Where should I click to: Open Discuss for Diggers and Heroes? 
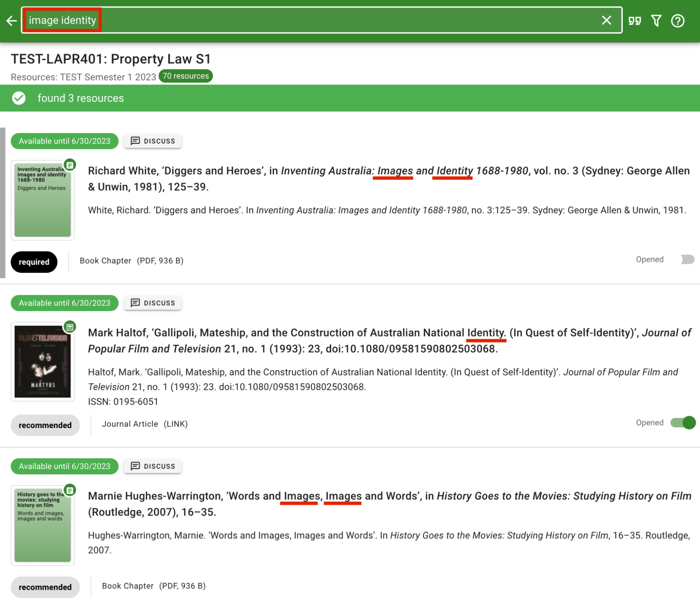153,141
